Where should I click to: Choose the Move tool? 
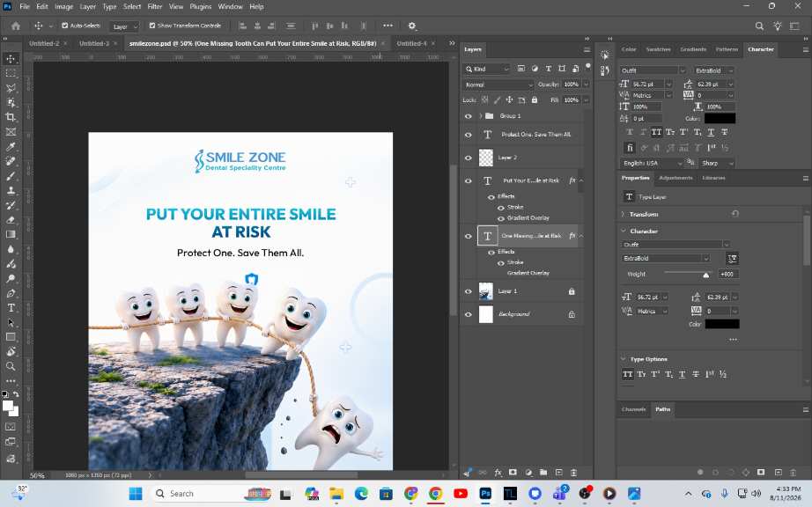tap(11, 58)
